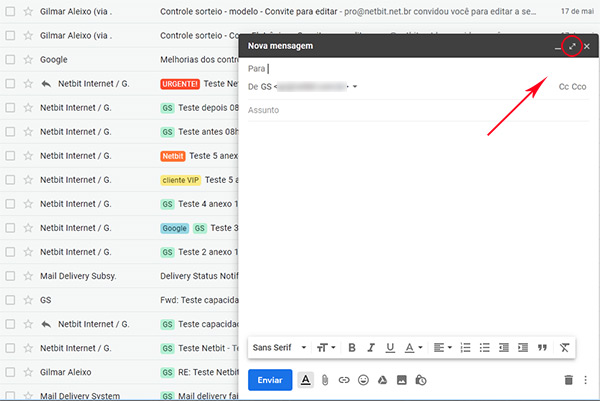Toggle bold formatting in compose toolbar
The image size is (600, 401).
point(352,347)
